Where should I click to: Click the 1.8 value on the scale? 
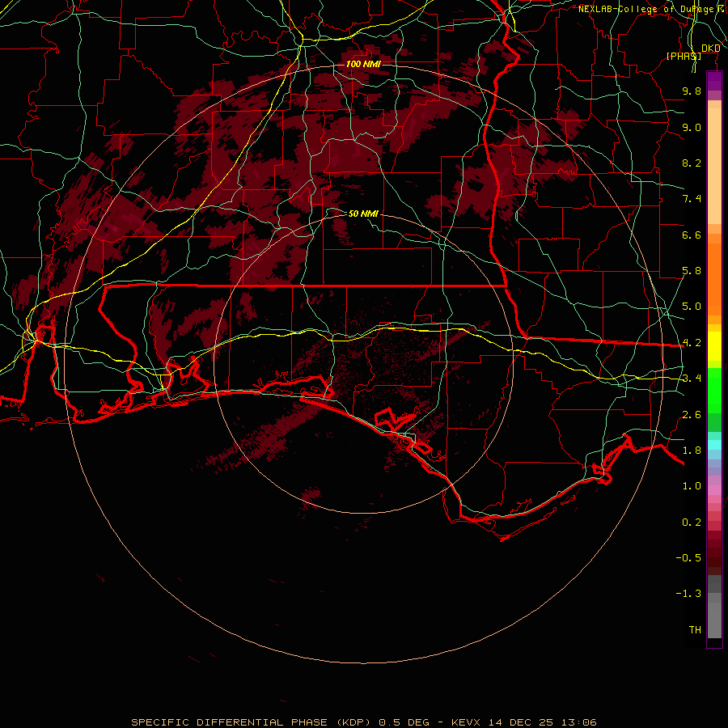(x=692, y=451)
